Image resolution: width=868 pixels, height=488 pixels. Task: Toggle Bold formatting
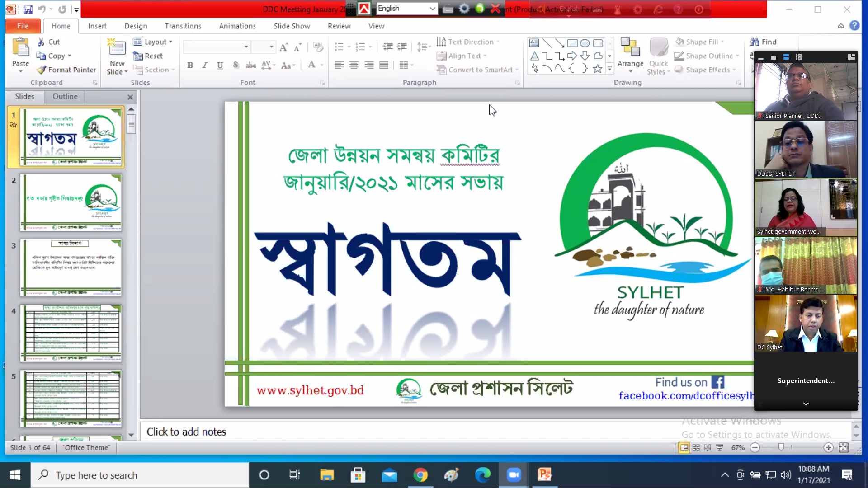click(x=190, y=66)
